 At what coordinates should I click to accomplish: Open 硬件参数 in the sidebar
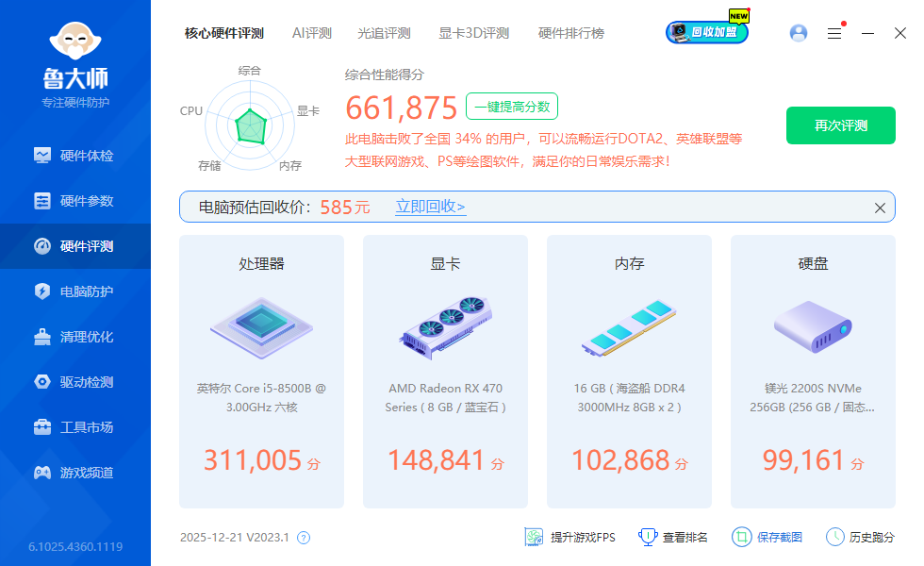(75, 201)
